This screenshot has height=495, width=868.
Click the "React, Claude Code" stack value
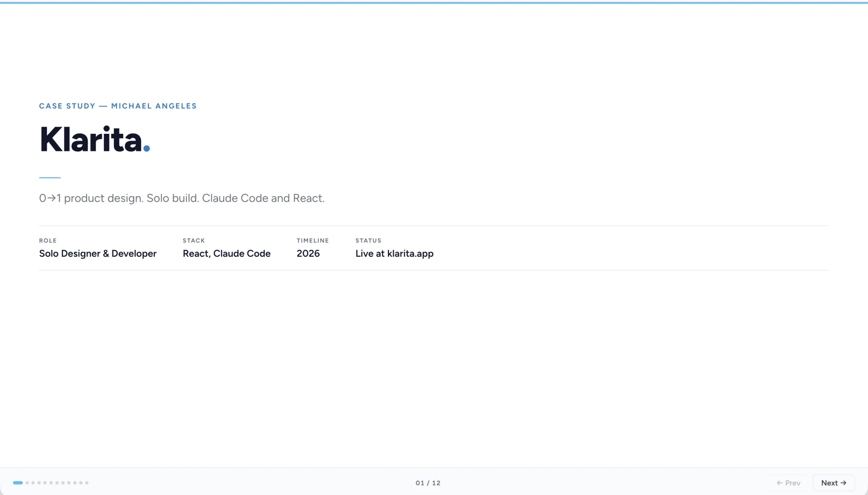[226, 254]
